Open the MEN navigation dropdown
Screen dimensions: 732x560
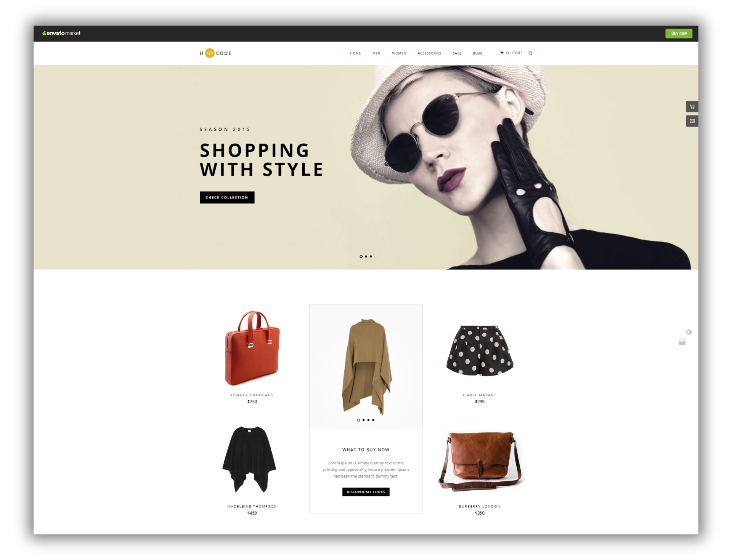click(376, 53)
